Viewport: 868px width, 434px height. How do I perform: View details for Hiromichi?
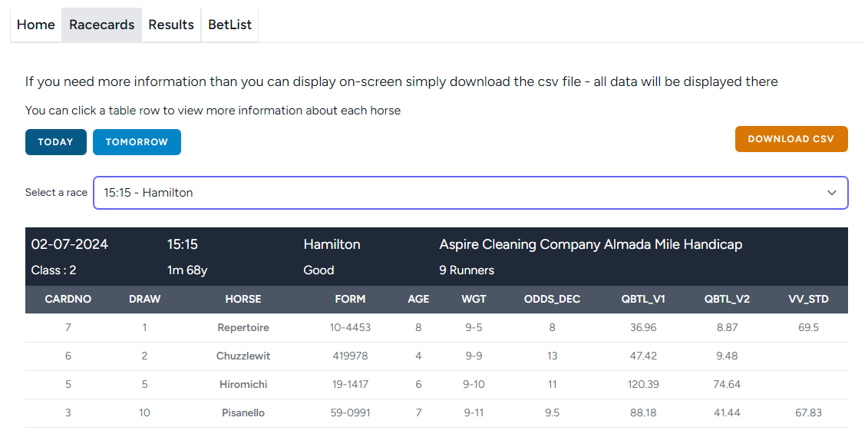click(x=243, y=385)
